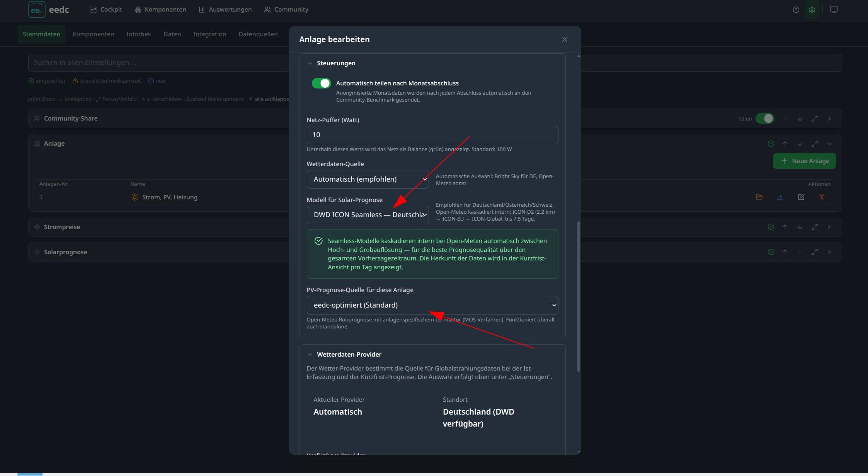The width and height of the screenshot is (868, 476).
Task: Go to Cockpit in the top navigation
Action: coord(106,10)
